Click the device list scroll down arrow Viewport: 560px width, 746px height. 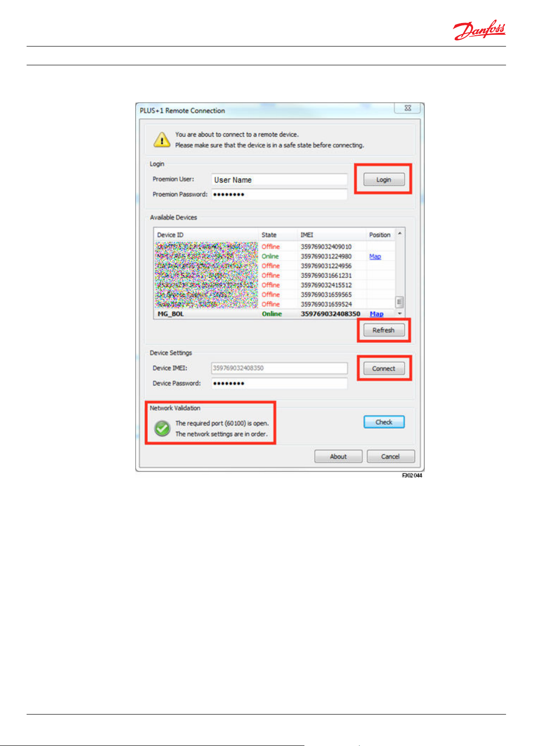pyautogui.click(x=400, y=313)
